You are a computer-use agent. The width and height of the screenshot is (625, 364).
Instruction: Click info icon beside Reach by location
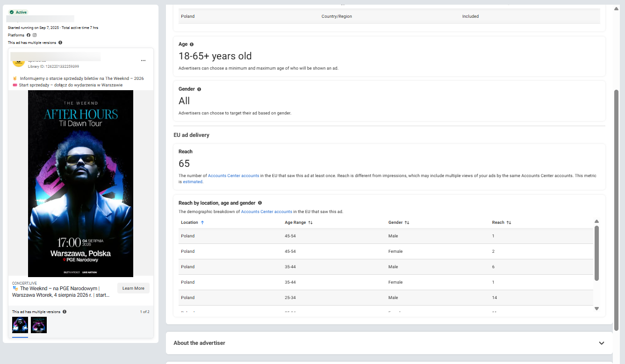tap(260, 203)
